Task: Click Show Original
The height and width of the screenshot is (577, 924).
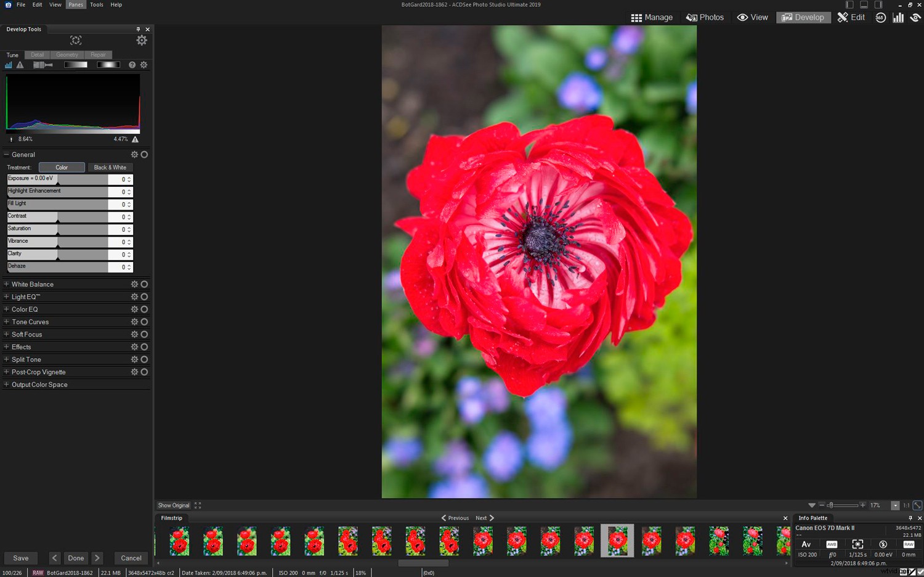Action: tap(173, 505)
